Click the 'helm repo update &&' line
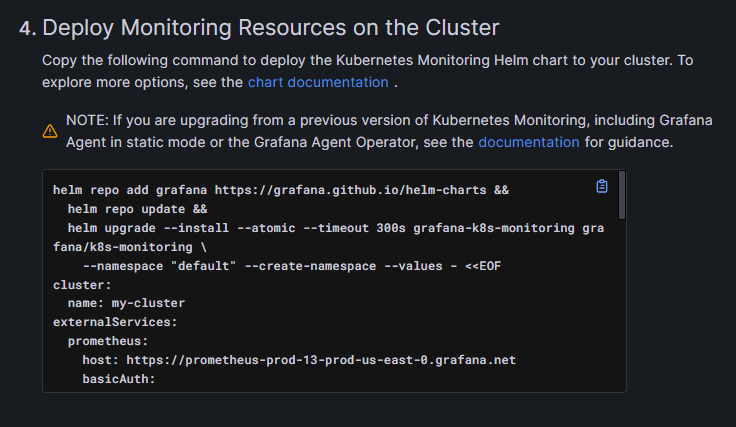Screen dimensions: 736x427 (x=138, y=209)
